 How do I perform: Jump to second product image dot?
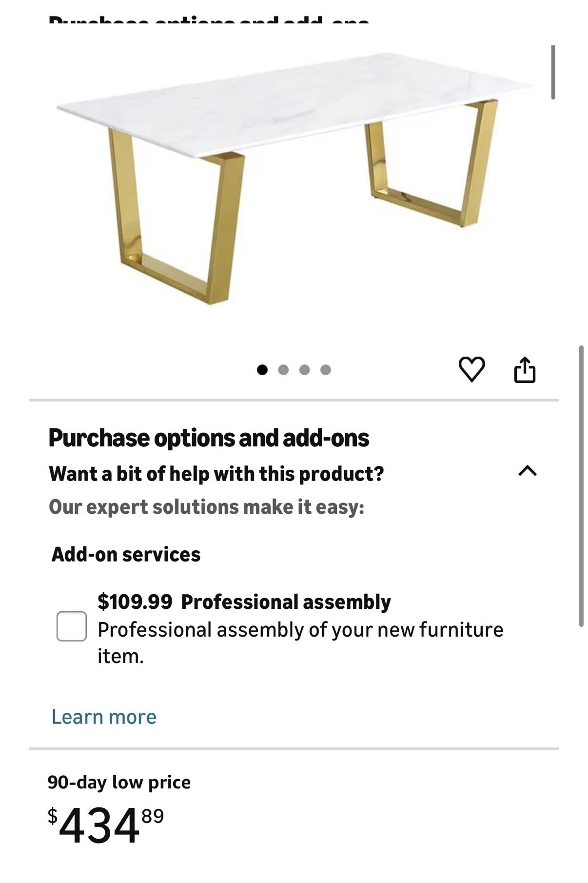click(283, 370)
